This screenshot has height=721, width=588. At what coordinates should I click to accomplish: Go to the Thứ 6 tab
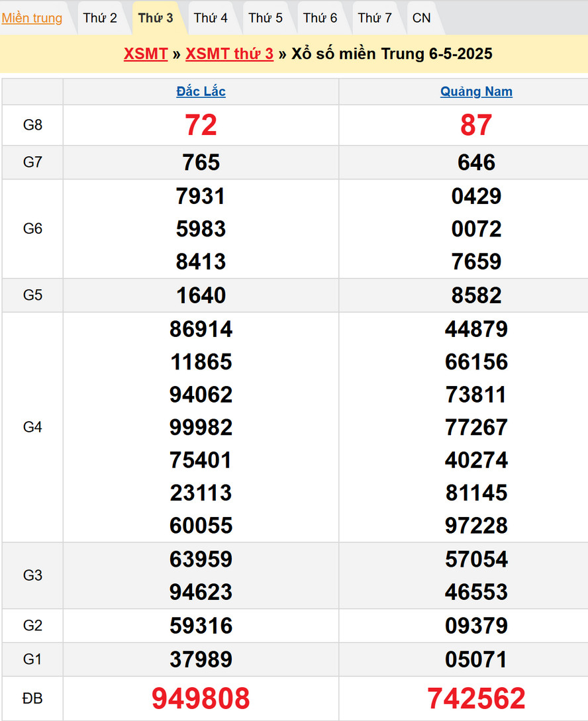320,18
